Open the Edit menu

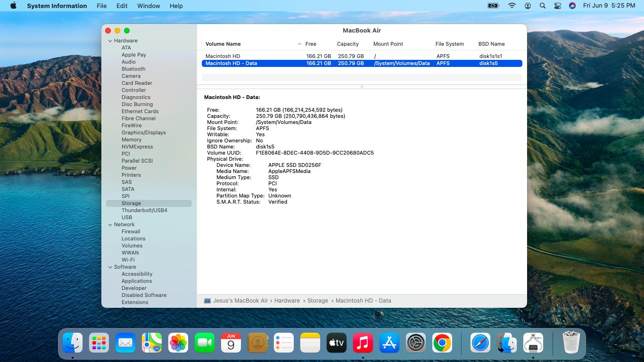122,6
